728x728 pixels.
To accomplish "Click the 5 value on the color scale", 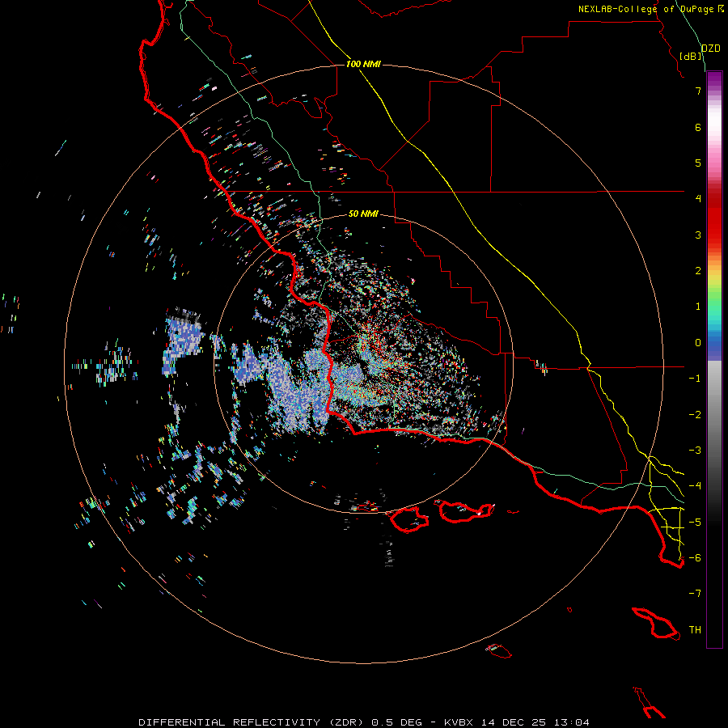I will coord(698,163).
